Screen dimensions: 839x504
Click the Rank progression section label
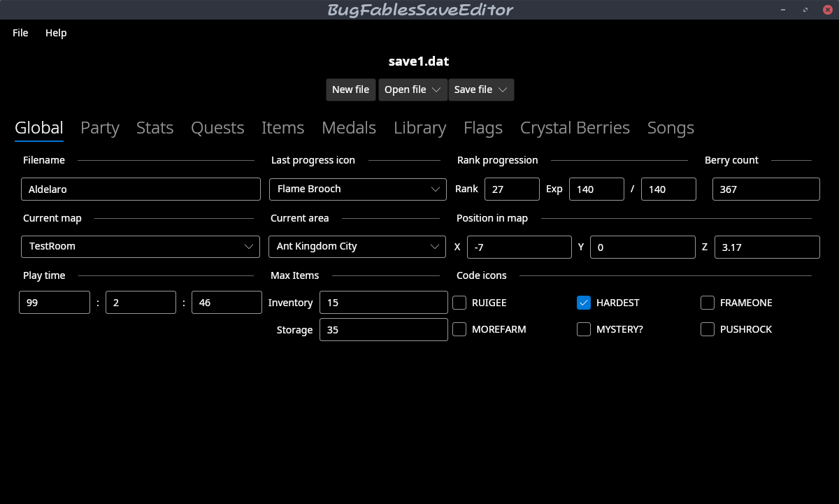497,160
